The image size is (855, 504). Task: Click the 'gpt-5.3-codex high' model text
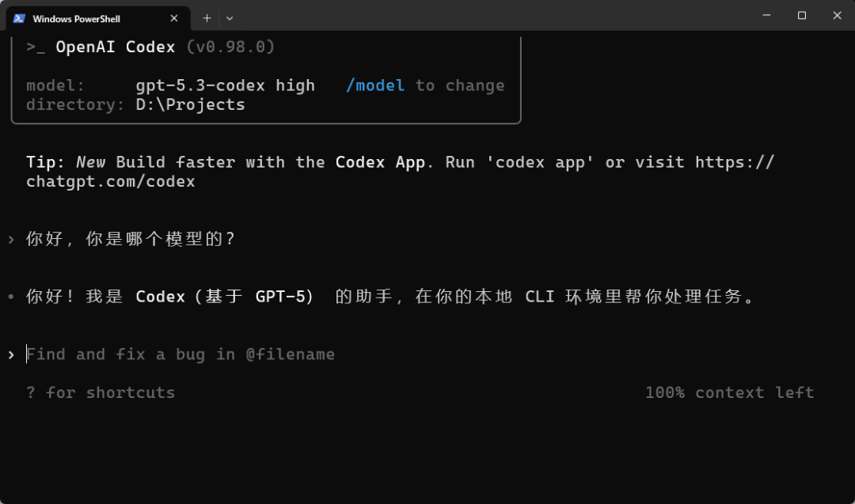[x=225, y=85]
